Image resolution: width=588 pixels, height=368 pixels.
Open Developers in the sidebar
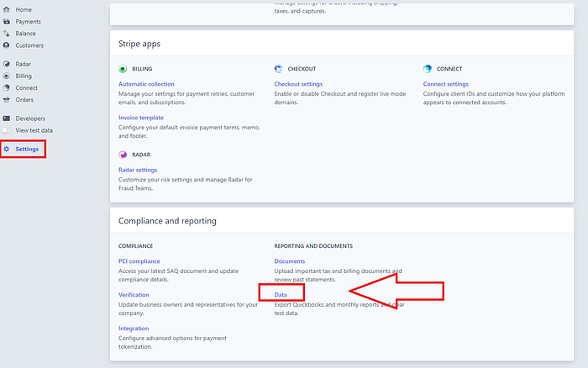[30, 118]
